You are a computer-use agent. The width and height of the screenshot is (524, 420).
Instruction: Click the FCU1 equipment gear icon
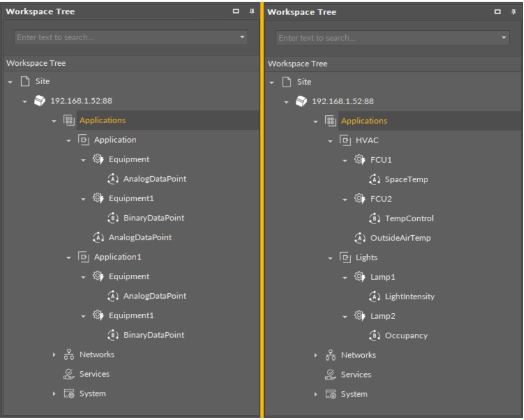tap(359, 160)
